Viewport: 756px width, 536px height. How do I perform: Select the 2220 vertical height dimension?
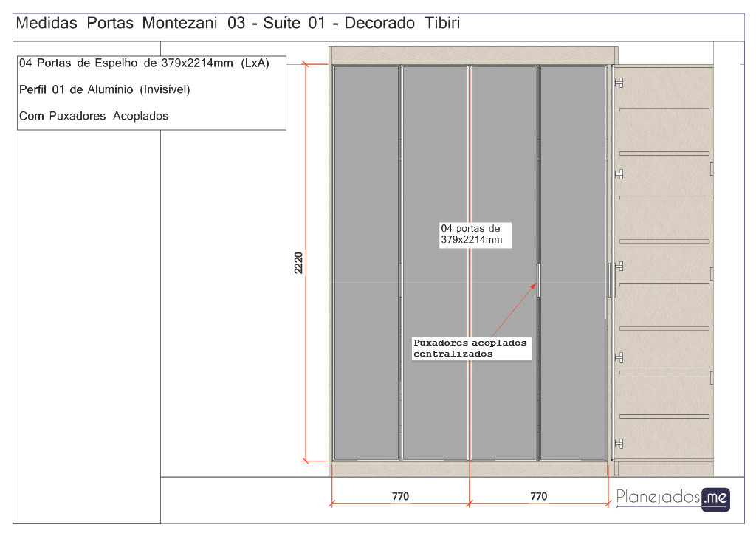coord(299,263)
